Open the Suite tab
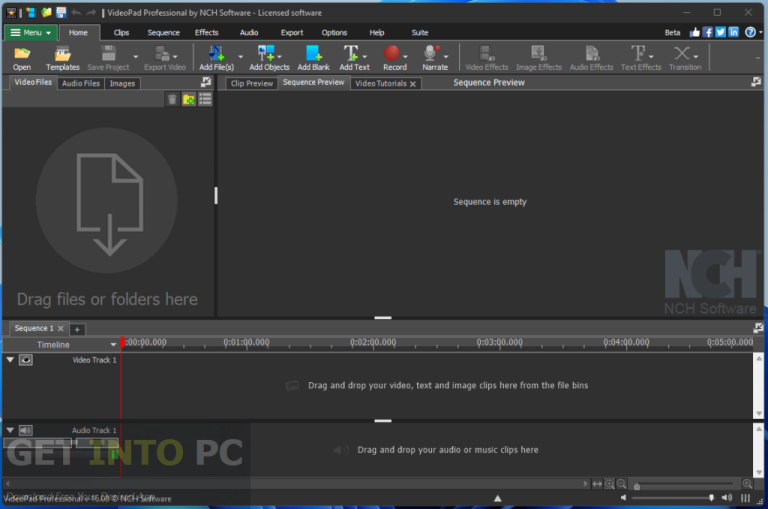 (420, 33)
